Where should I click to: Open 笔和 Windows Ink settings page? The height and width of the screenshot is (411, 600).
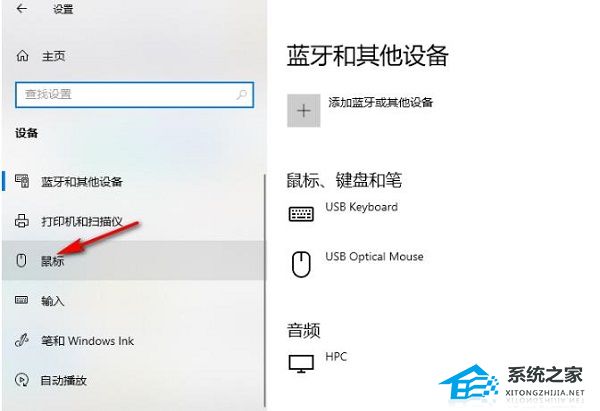[133, 340]
